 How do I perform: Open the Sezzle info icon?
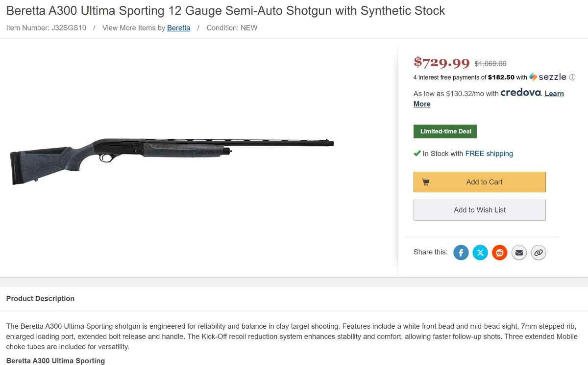point(572,78)
